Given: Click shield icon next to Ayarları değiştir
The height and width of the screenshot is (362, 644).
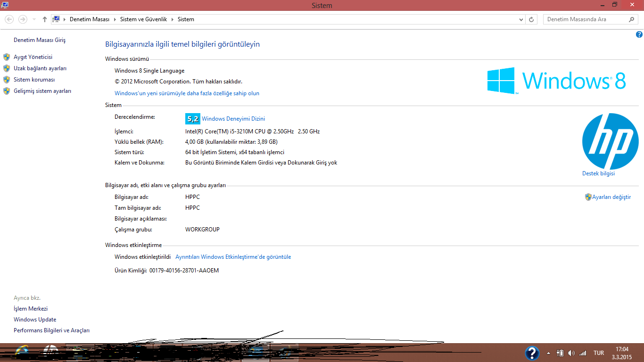Looking at the screenshot, I should 588,197.
